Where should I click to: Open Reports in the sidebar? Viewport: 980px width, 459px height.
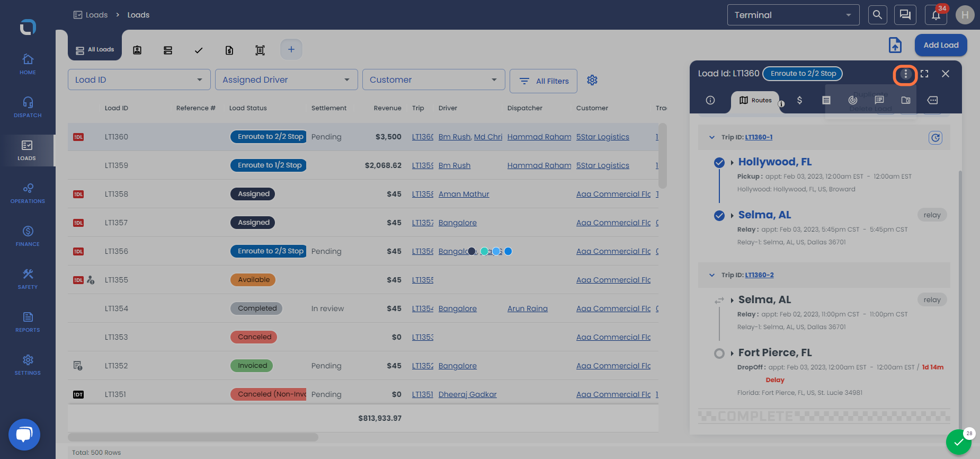(x=28, y=322)
